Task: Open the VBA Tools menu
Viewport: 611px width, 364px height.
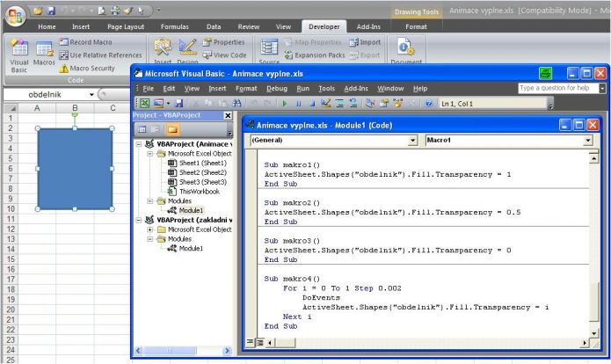Action: click(326, 89)
